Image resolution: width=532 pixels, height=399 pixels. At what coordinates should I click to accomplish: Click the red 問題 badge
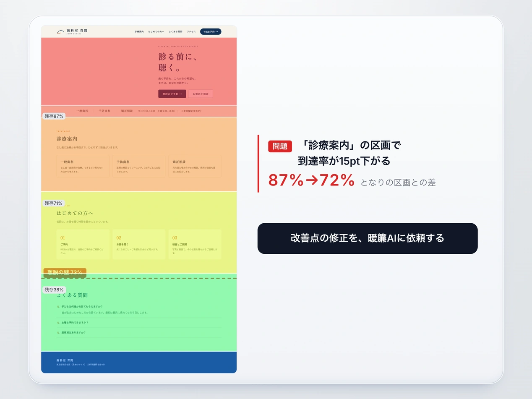280,146
